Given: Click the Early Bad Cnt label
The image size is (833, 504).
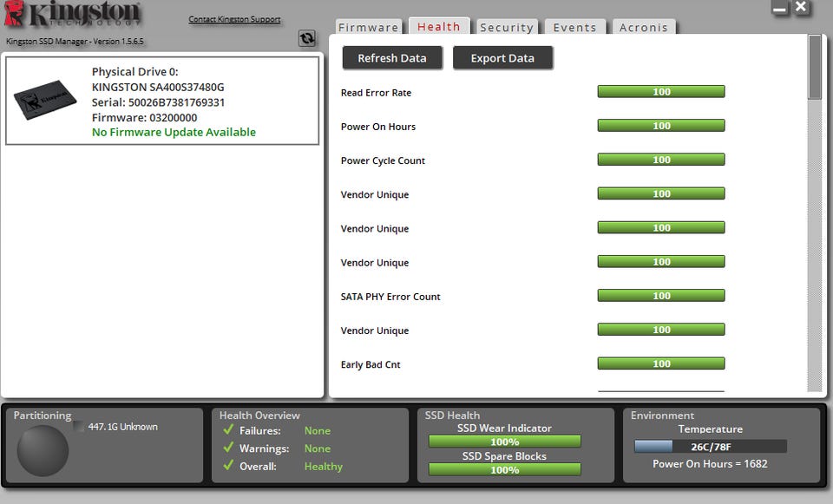Looking at the screenshot, I should tap(371, 365).
